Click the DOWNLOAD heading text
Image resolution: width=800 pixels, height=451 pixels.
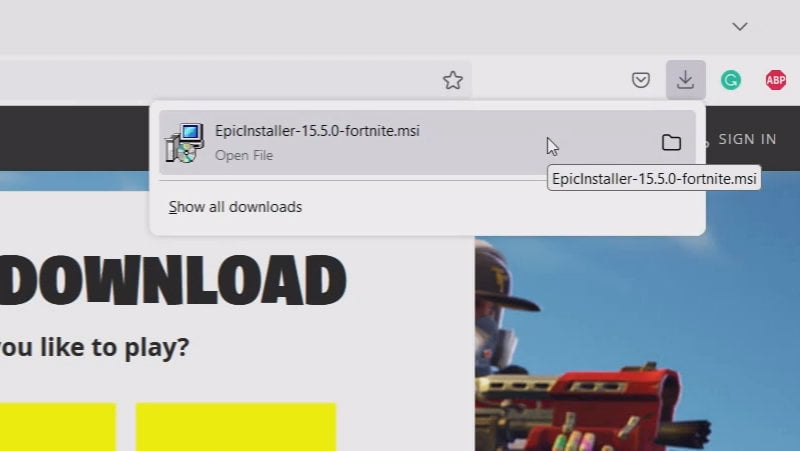[172, 281]
